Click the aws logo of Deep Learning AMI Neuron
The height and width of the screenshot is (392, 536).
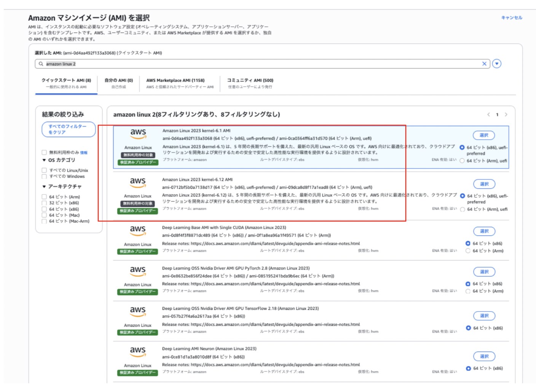click(x=138, y=352)
